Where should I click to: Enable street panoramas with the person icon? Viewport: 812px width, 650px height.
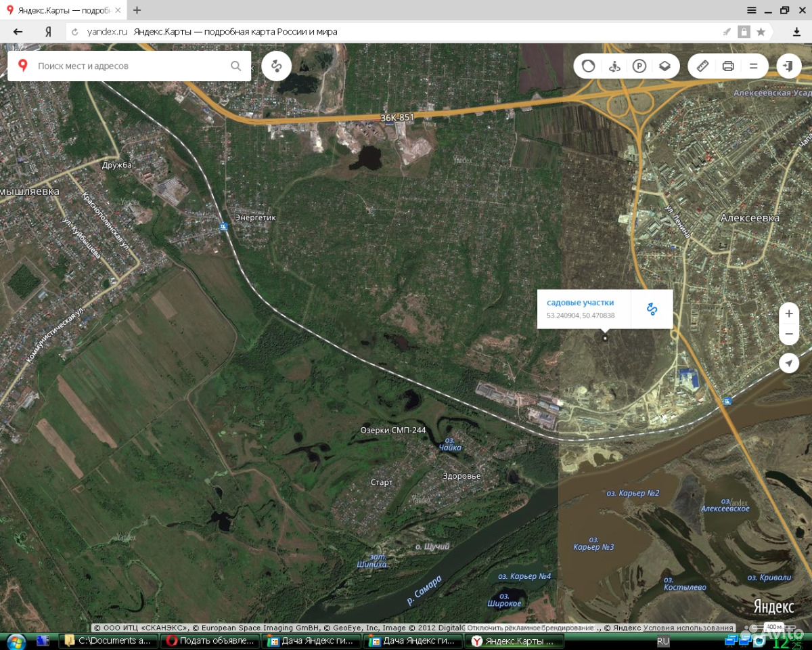(614, 66)
